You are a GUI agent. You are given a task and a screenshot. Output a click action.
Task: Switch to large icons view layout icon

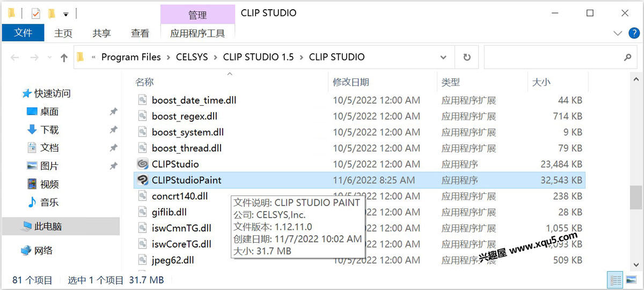[630, 280]
